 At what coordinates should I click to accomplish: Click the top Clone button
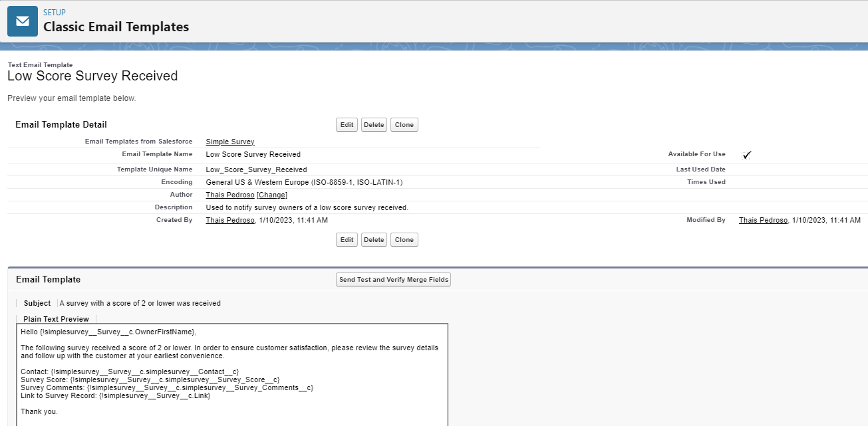click(x=404, y=125)
